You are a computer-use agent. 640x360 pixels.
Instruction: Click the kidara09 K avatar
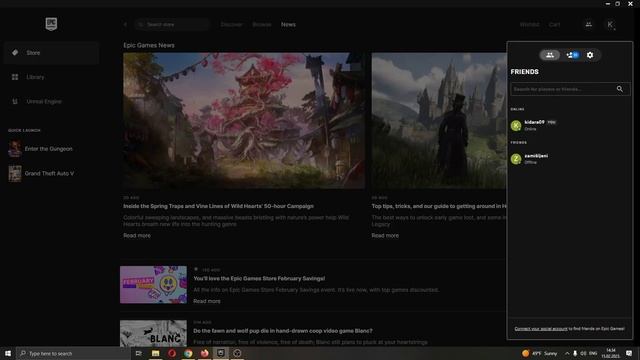pyautogui.click(x=516, y=125)
